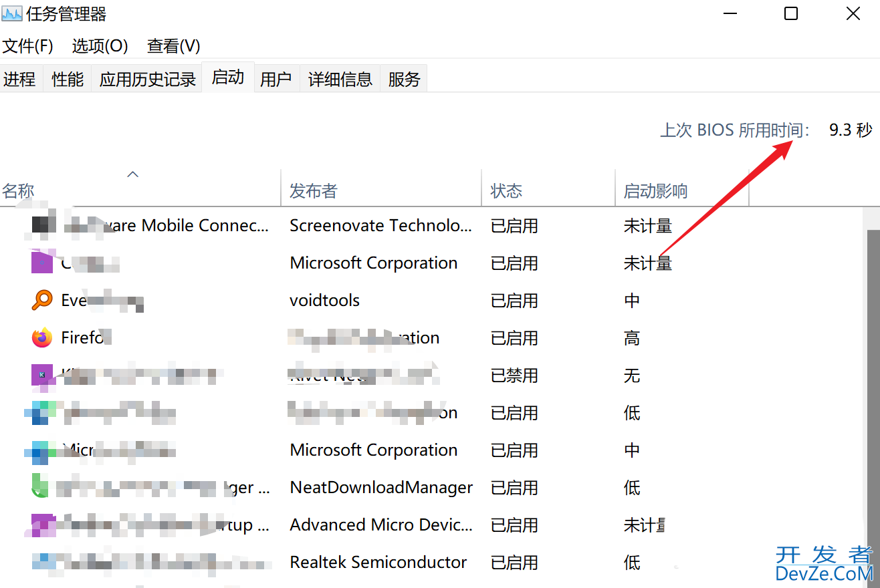The height and width of the screenshot is (588, 880).
Task: Click 低 impact in Realtek Semiconductor row
Action: tap(632, 563)
